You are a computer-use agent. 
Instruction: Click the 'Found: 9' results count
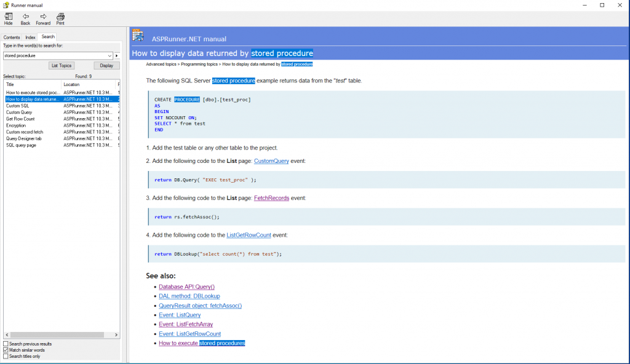(x=83, y=76)
